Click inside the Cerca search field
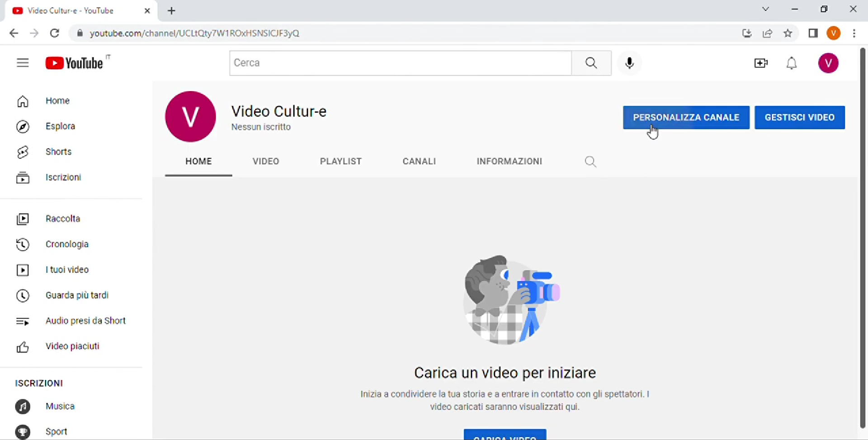Screen dimensions: 868x440 point(400,63)
